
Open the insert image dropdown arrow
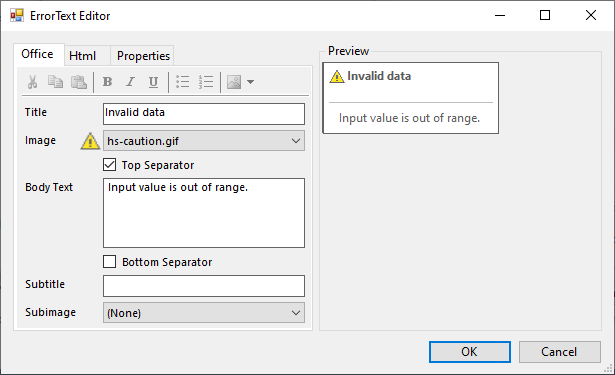(x=251, y=82)
